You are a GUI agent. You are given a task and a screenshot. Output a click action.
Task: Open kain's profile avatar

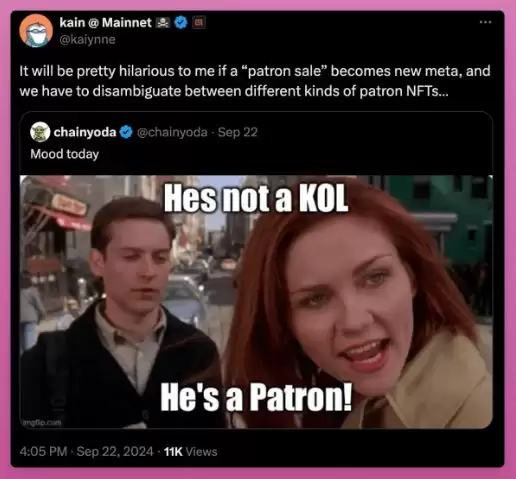click(36, 31)
